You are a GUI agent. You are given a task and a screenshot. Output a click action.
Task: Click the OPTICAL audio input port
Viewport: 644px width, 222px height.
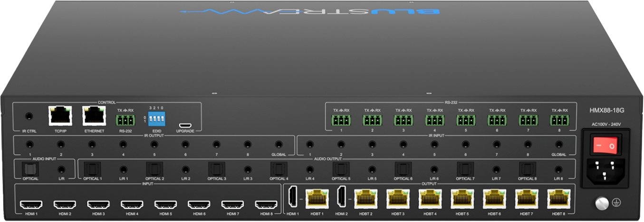29,169
